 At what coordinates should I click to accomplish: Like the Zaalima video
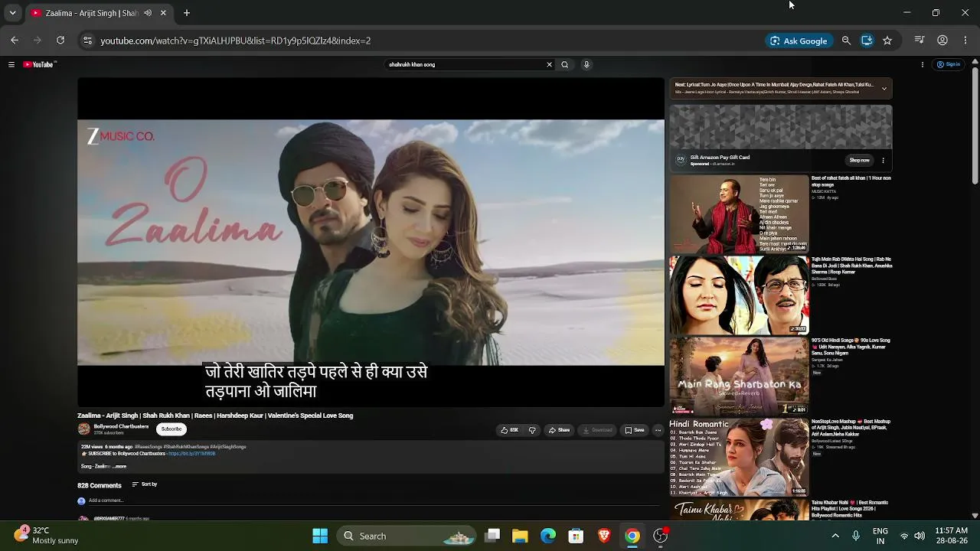pos(509,430)
